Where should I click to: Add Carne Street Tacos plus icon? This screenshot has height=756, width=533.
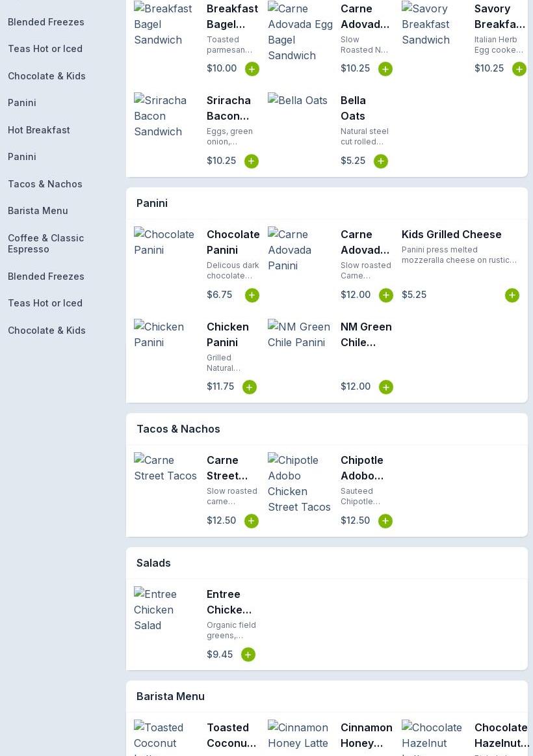[x=252, y=520]
